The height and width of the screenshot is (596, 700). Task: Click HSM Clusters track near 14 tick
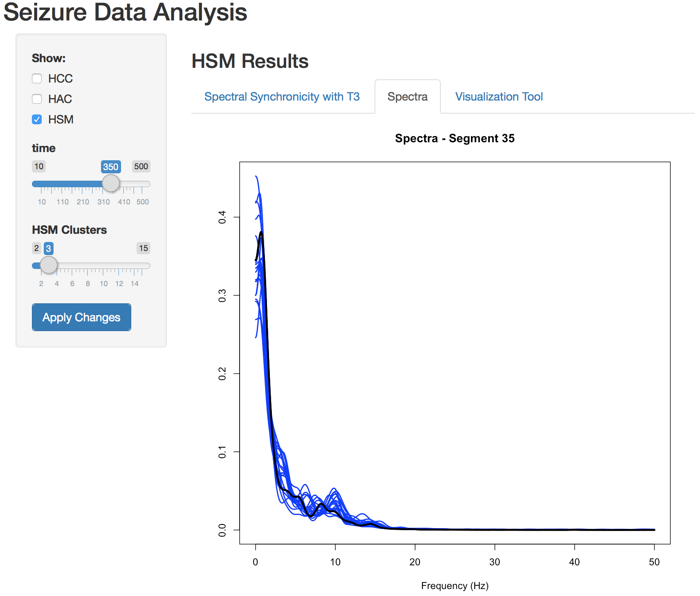click(x=135, y=266)
